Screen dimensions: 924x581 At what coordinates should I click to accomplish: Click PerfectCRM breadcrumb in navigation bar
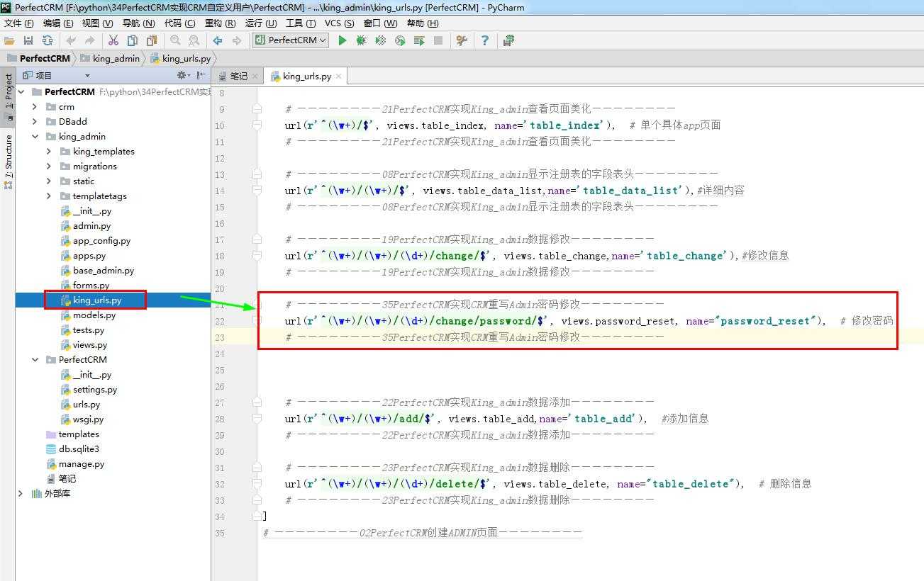(x=38, y=58)
